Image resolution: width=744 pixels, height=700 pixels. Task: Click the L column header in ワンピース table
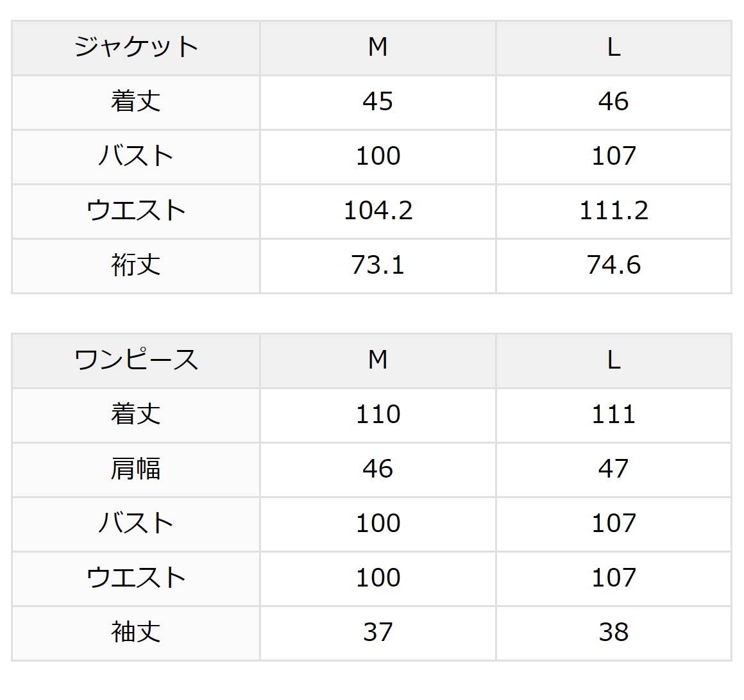614,360
